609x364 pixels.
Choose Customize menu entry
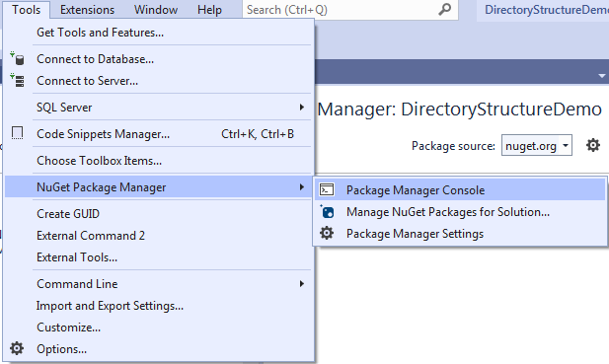coord(159,328)
